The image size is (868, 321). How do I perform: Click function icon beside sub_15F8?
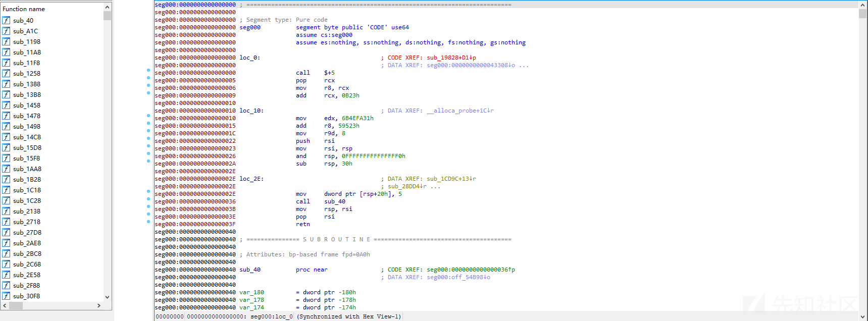point(6,158)
